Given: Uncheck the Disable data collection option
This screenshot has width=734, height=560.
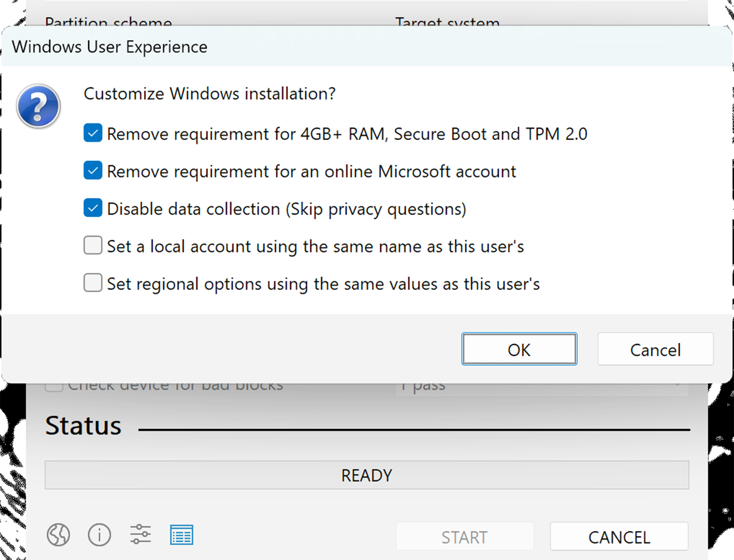Looking at the screenshot, I should [93, 208].
